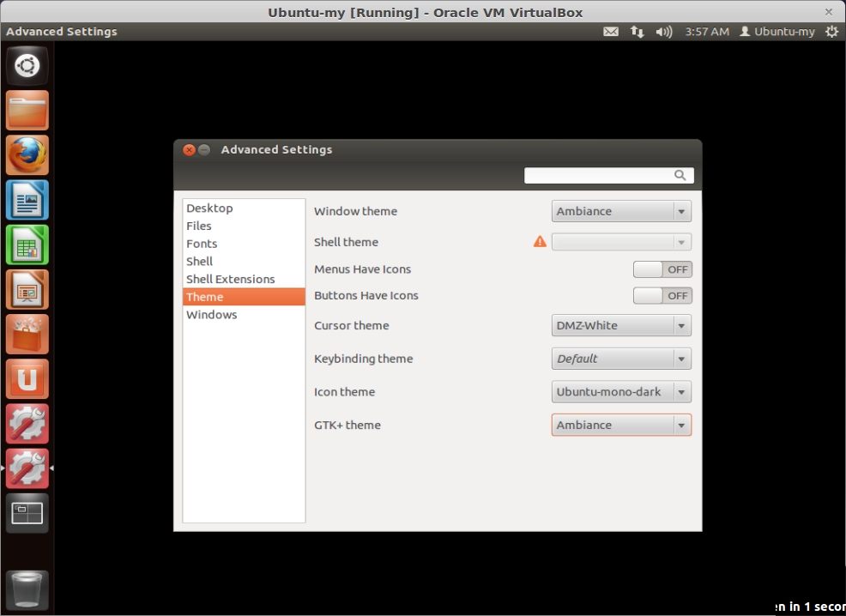The height and width of the screenshot is (616, 846).
Task: Click the Cursor theme label
Action: (x=351, y=326)
